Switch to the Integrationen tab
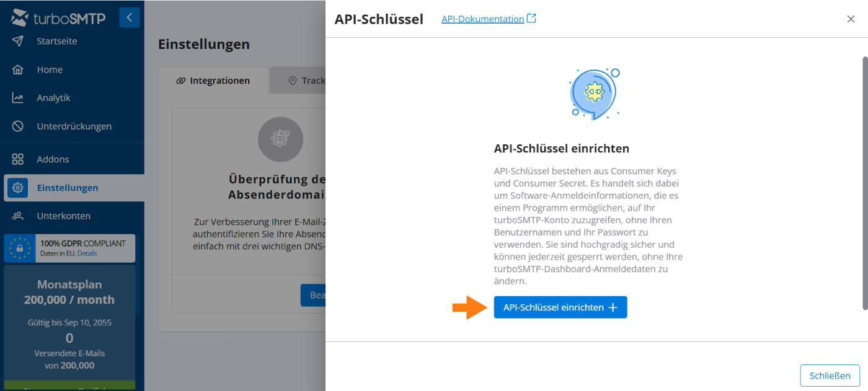Screen dimensions: 868x391 (213, 81)
